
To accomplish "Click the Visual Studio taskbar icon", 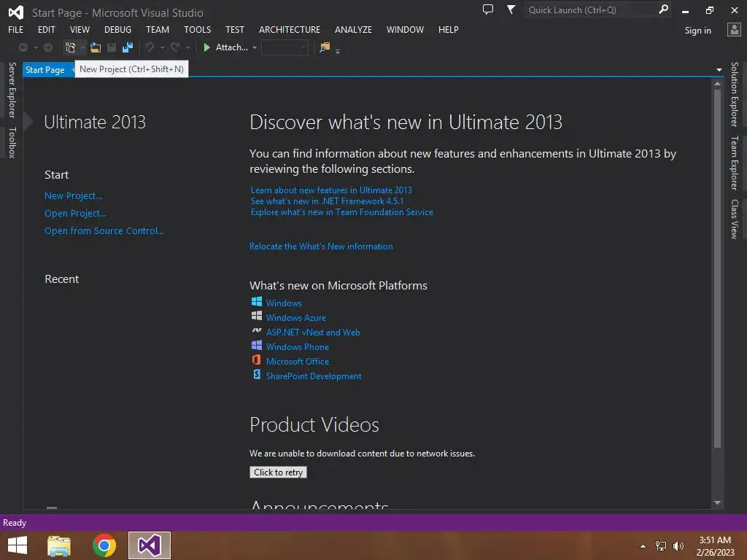I will [149, 545].
